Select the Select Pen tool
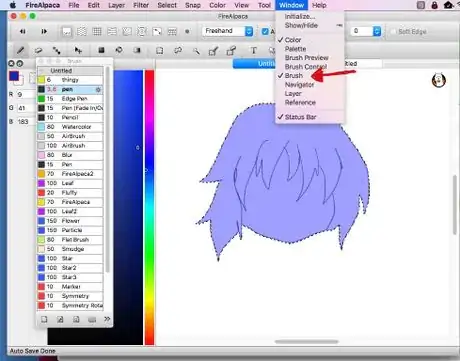Image resolution: width=460 pixels, height=361 pixels. 213,51
